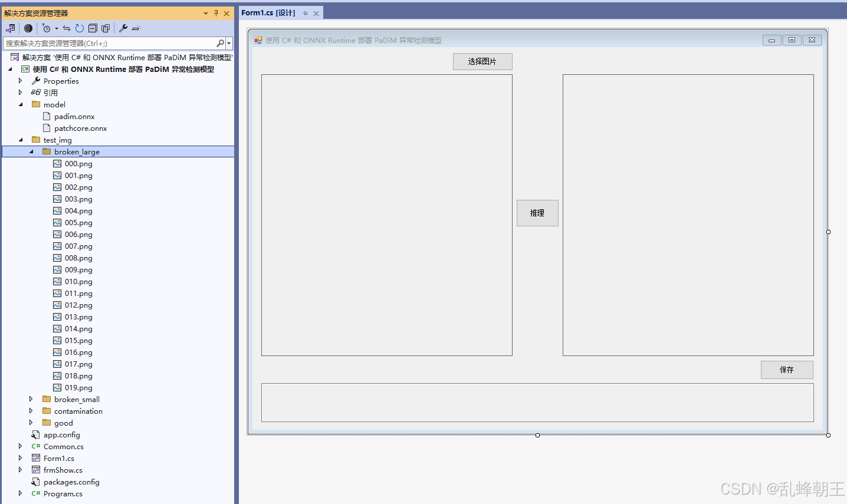
Task: Collapse the model folder
Action: [21, 104]
